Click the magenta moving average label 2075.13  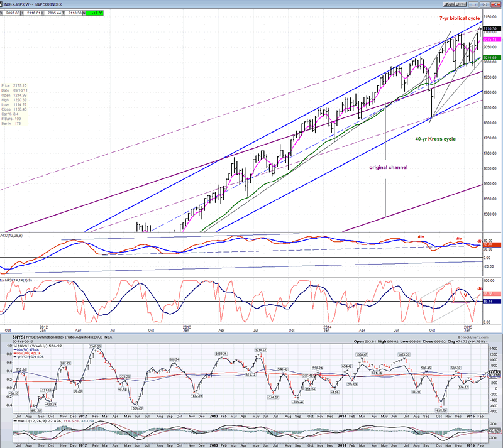point(492,40)
